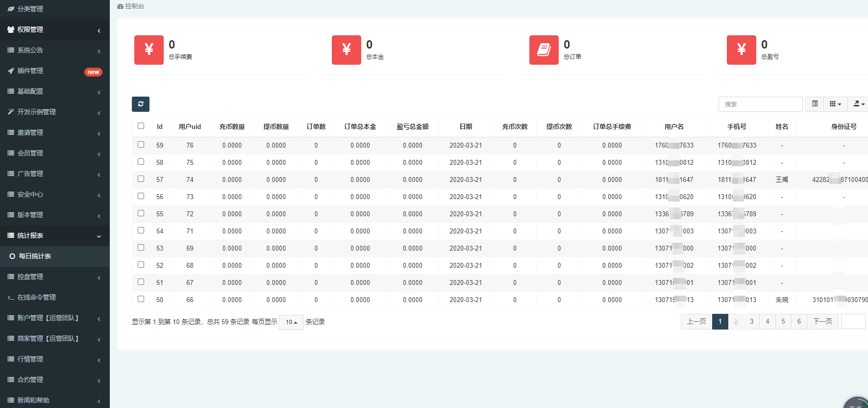This screenshot has width=868, height=408.
Task: Toggle the table view icon button
Action: point(815,104)
